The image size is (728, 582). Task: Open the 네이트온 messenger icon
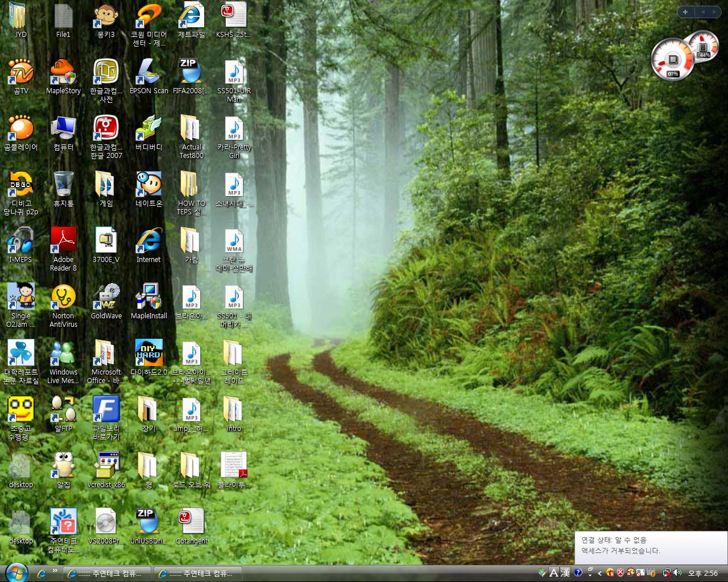pos(148,189)
